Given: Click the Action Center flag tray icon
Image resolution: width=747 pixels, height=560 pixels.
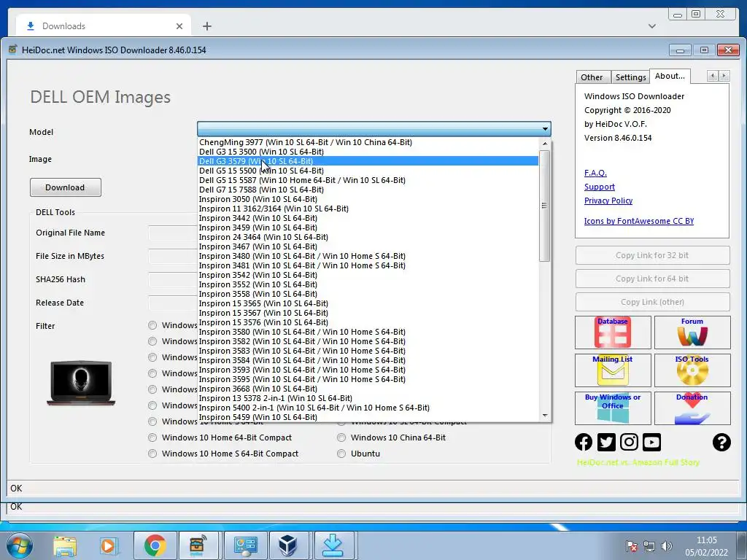Looking at the screenshot, I should coord(632,546).
